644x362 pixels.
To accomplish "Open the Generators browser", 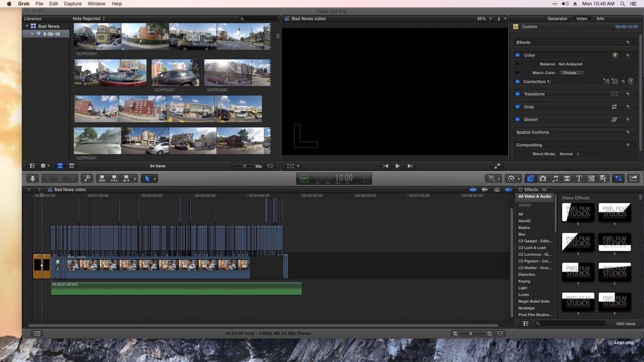I will pos(591,178).
